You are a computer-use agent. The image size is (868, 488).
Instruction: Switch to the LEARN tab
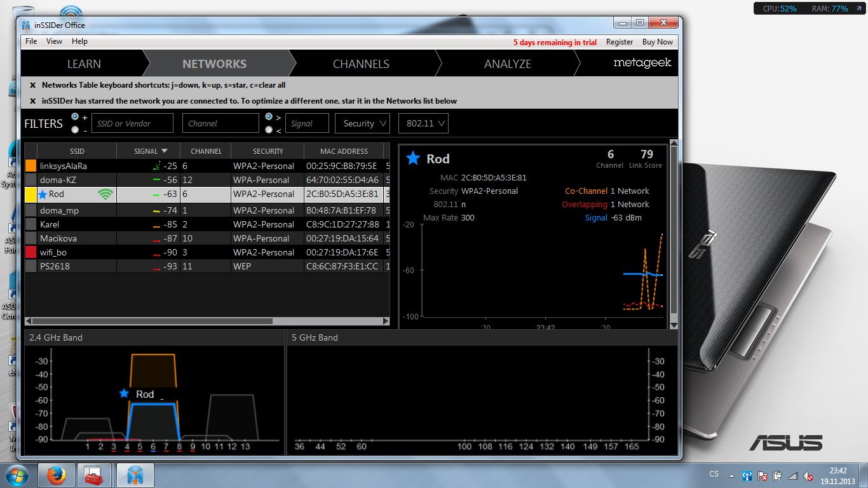tap(84, 64)
